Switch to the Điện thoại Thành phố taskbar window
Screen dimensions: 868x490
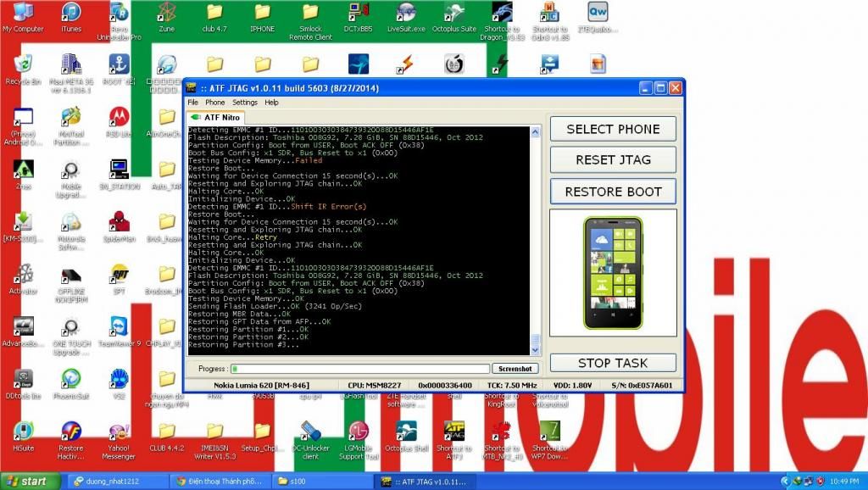pos(220,482)
